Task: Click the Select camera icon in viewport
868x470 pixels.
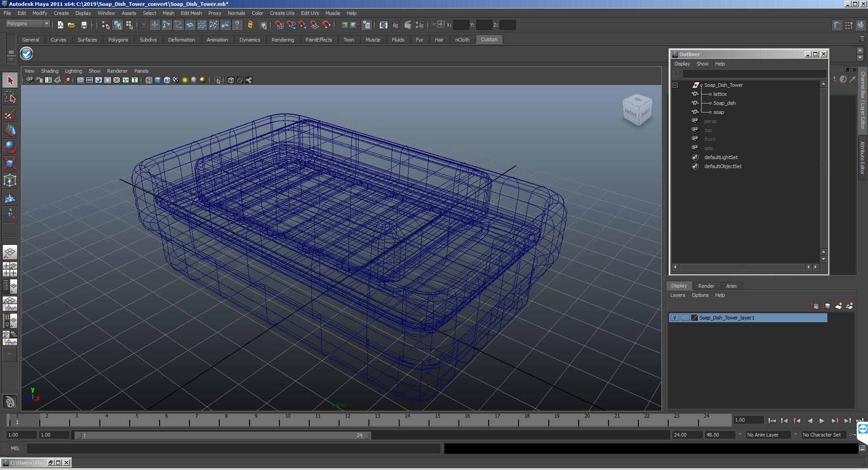Action: pos(30,80)
